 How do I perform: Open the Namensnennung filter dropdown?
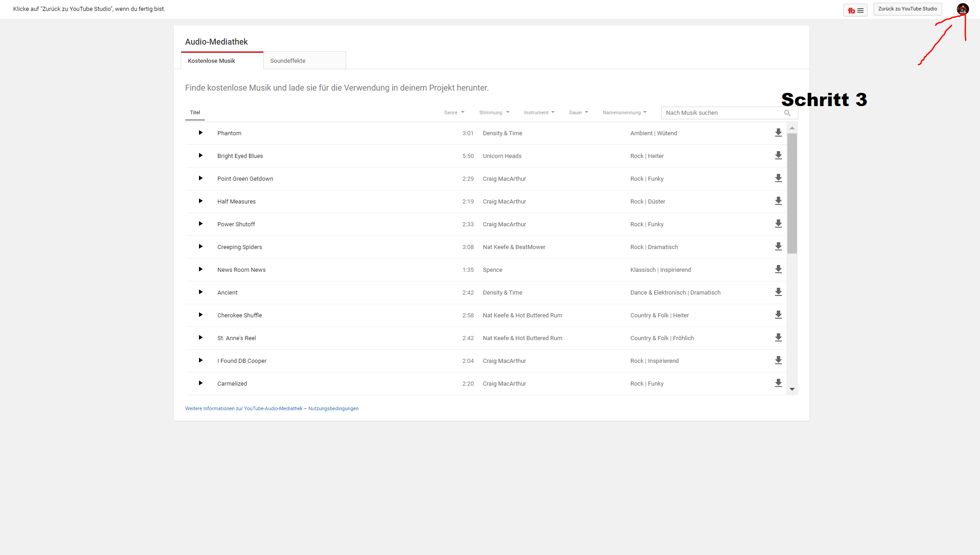click(624, 112)
